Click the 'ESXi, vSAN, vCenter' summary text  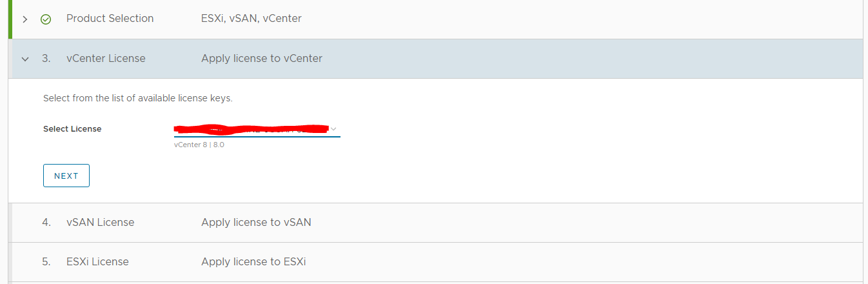coord(251,19)
